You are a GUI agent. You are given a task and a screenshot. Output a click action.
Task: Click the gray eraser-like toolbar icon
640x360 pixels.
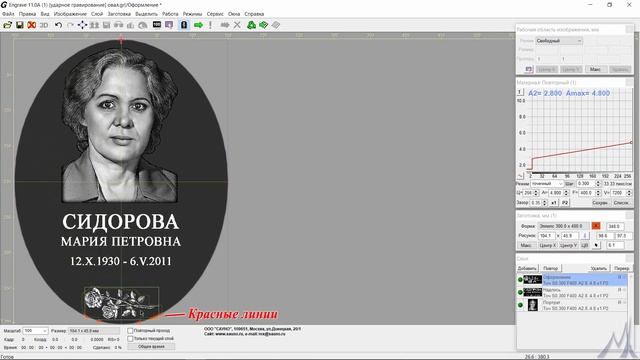tap(276, 25)
